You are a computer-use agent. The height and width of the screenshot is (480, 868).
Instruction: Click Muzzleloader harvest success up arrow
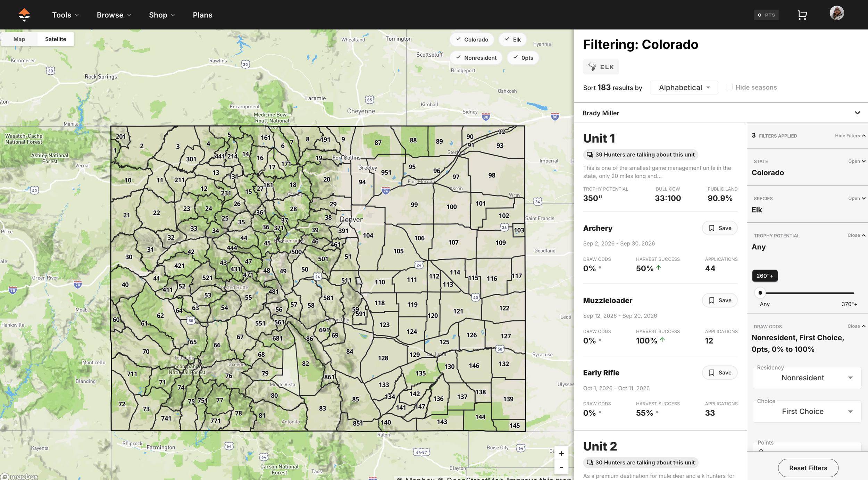tap(662, 340)
